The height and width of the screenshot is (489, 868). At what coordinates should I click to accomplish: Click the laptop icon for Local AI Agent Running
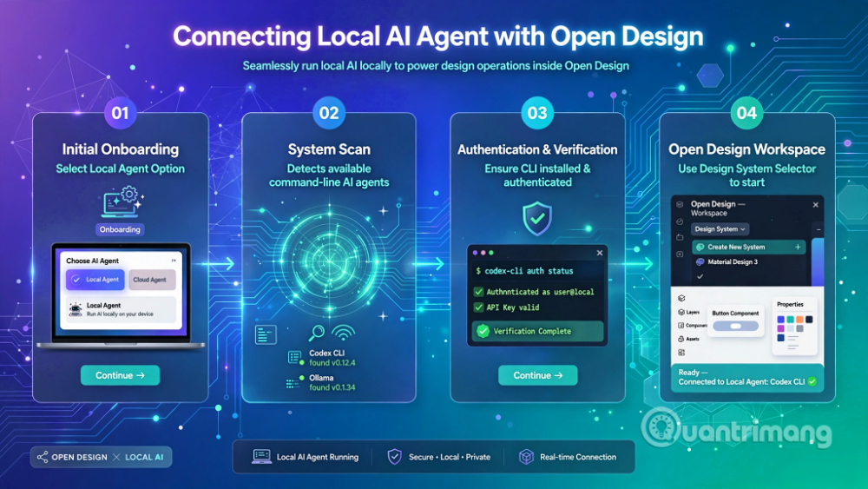(x=261, y=456)
